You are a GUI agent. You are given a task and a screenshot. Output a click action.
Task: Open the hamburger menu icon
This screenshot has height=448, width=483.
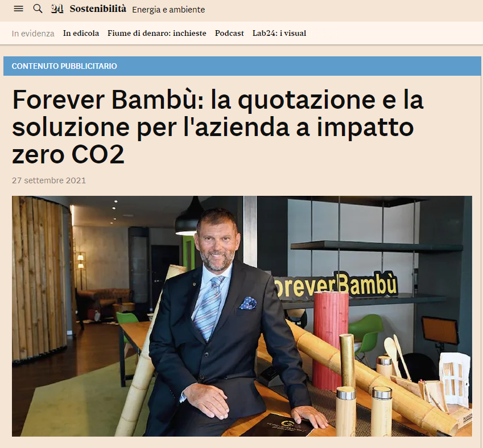coord(18,9)
